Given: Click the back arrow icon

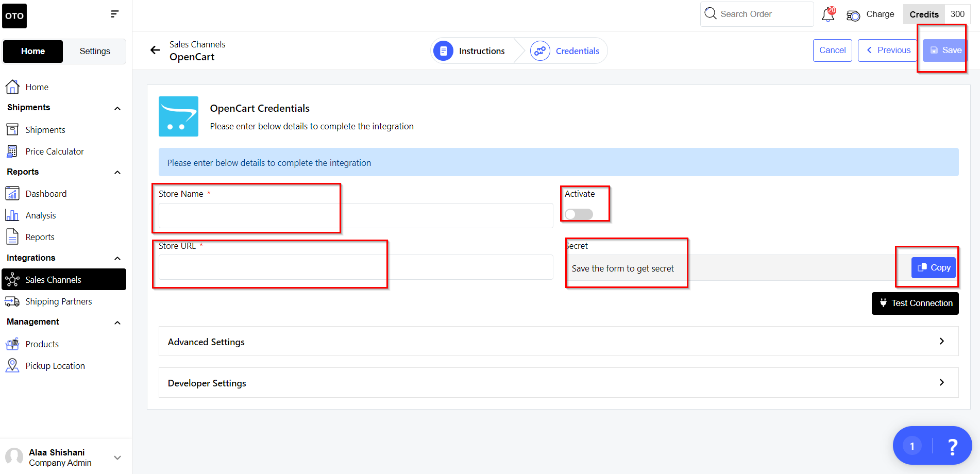Looking at the screenshot, I should (155, 50).
